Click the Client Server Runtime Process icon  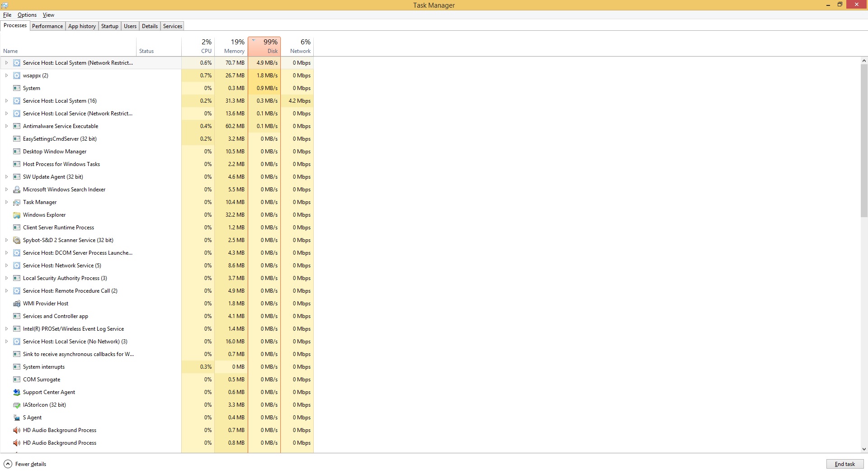(x=17, y=228)
